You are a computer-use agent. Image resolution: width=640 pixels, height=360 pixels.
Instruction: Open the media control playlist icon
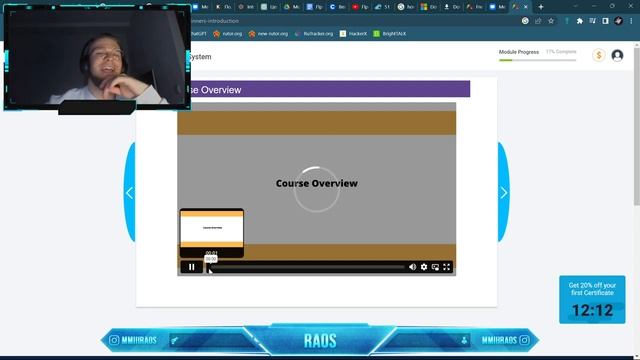593,21
